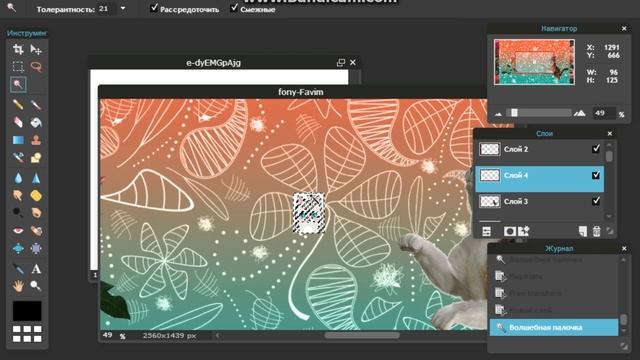Select the Color Picker eyedropper tool
Viewport: 640px width, 360px height.
(18, 269)
